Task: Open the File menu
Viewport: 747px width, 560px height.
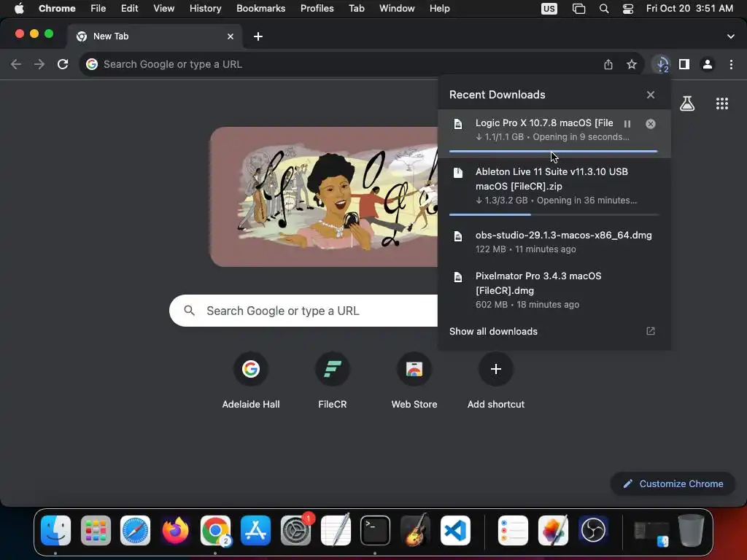Action: [x=98, y=9]
